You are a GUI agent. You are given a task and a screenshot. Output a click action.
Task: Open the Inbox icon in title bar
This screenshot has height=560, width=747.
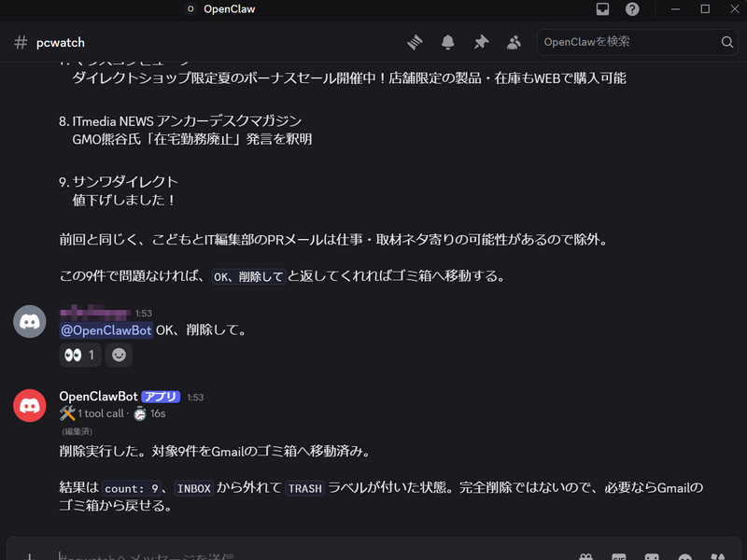point(602,9)
